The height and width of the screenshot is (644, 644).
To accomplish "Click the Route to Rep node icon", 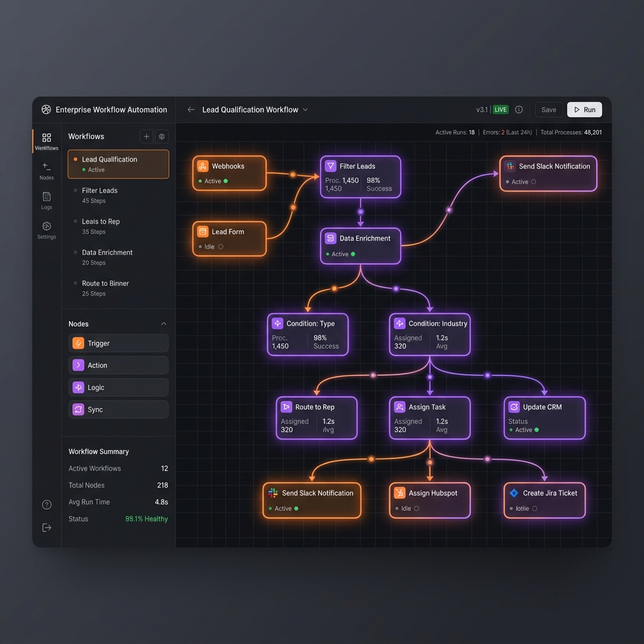I will pyautogui.click(x=286, y=407).
